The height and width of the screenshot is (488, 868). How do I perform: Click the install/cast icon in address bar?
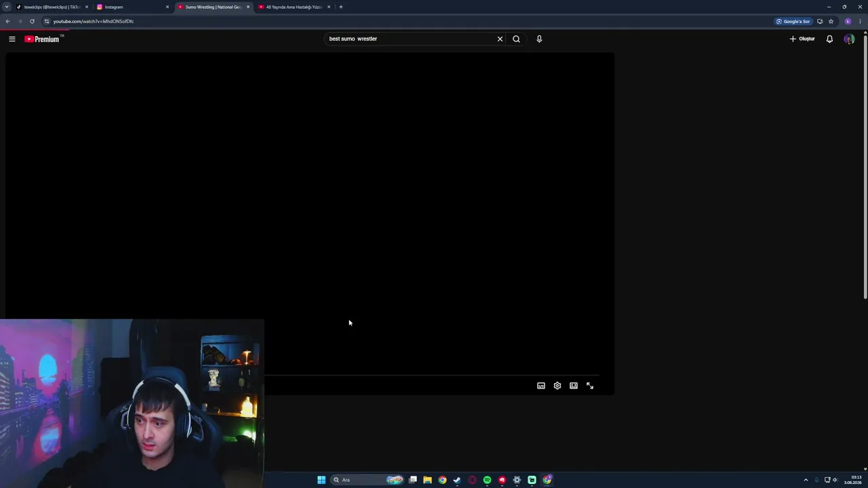click(820, 21)
